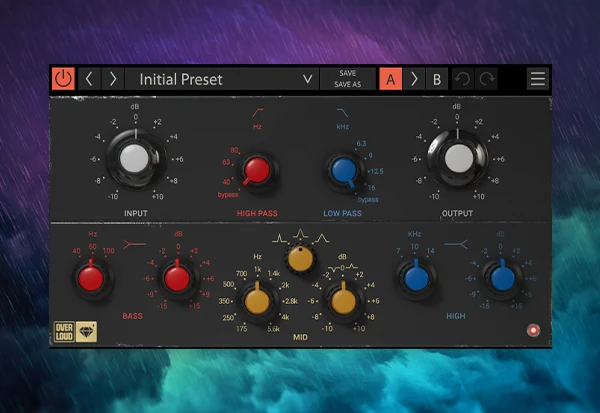Click the SAVE preset button
600x413 pixels.
pyautogui.click(x=347, y=73)
